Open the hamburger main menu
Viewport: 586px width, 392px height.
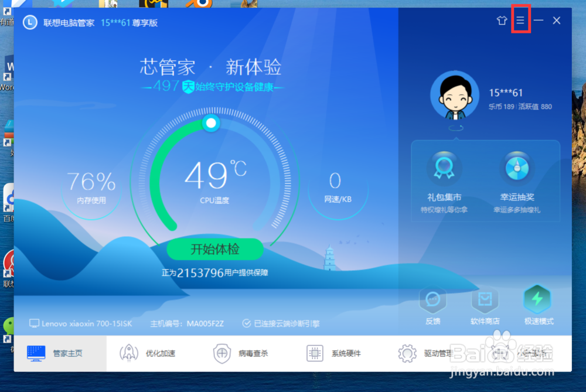click(x=520, y=20)
